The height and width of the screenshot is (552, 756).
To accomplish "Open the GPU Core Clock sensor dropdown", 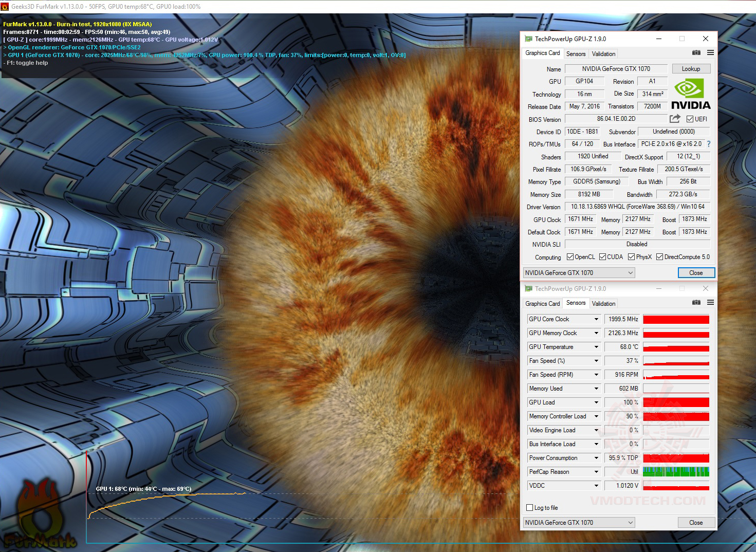I will (596, 319).
